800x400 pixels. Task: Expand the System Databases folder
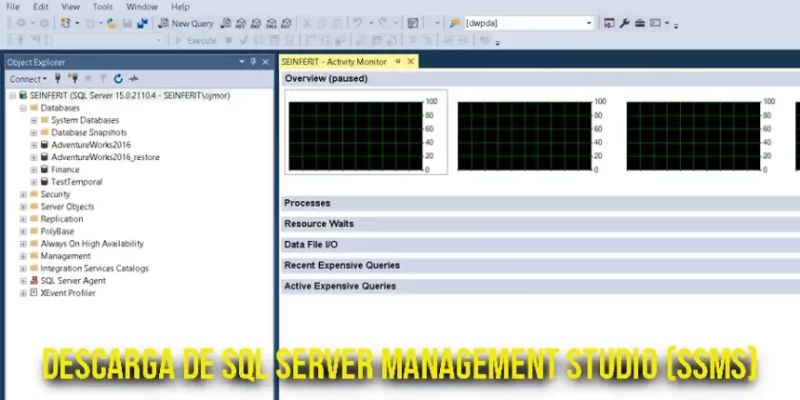click(34, 120)
